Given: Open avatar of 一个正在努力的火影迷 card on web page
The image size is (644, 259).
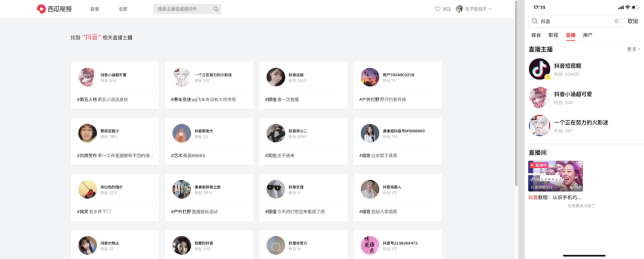Looking at the screenshot, I should pyautogui.click(x=181, y=78).
